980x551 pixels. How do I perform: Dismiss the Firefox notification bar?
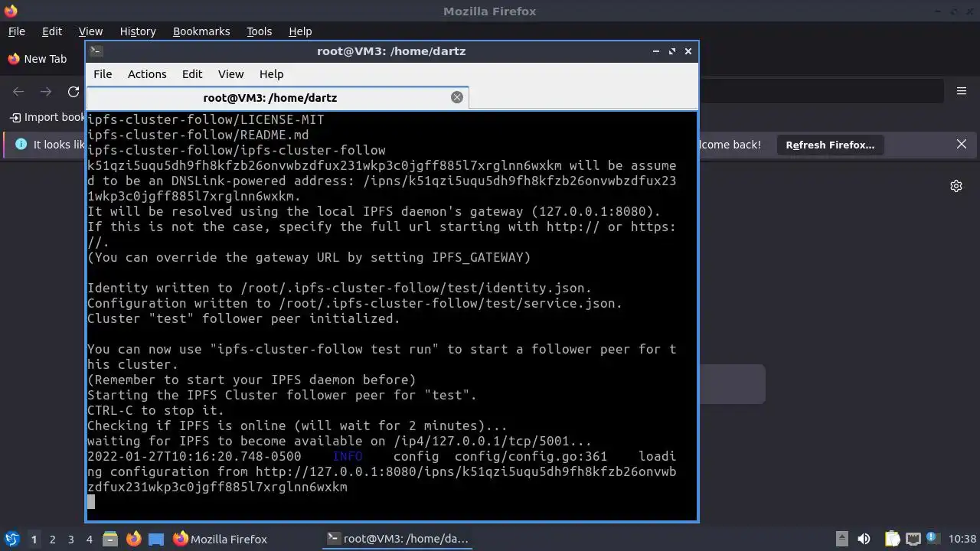coord(962,144)
